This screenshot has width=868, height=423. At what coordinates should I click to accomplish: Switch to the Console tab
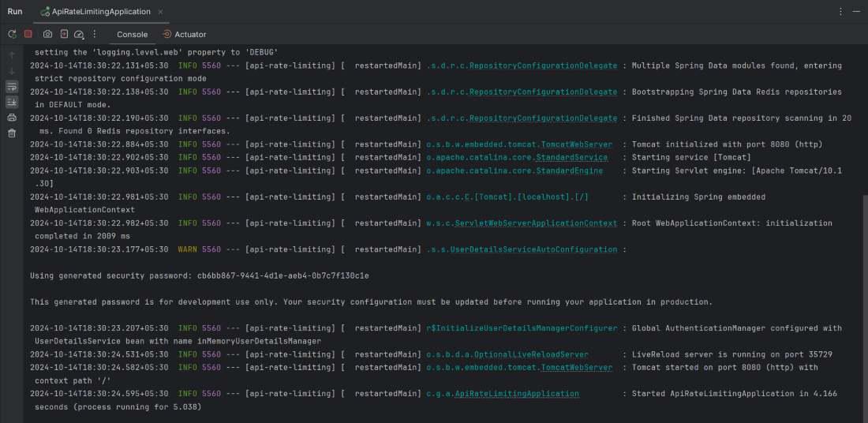click(x=132, y=35)
